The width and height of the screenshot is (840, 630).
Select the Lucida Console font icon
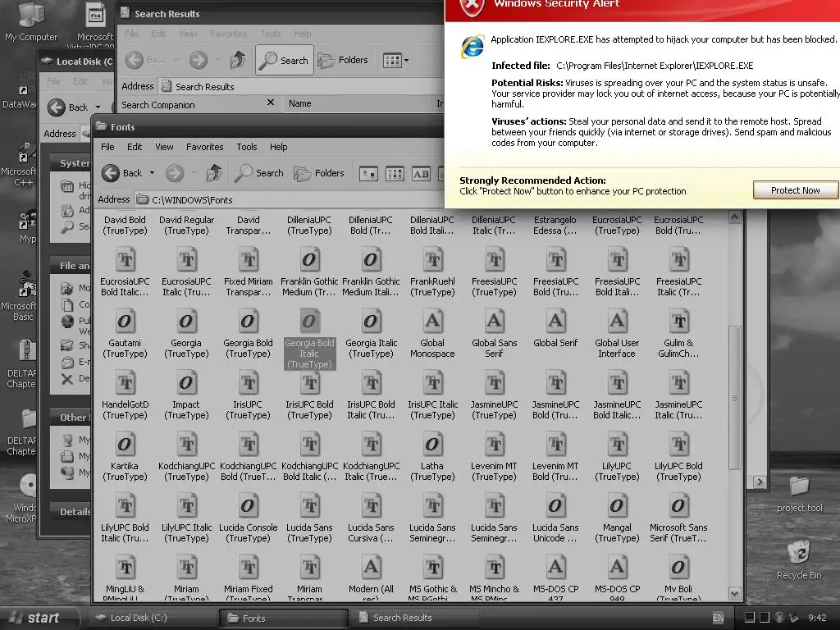coord(248,505)
